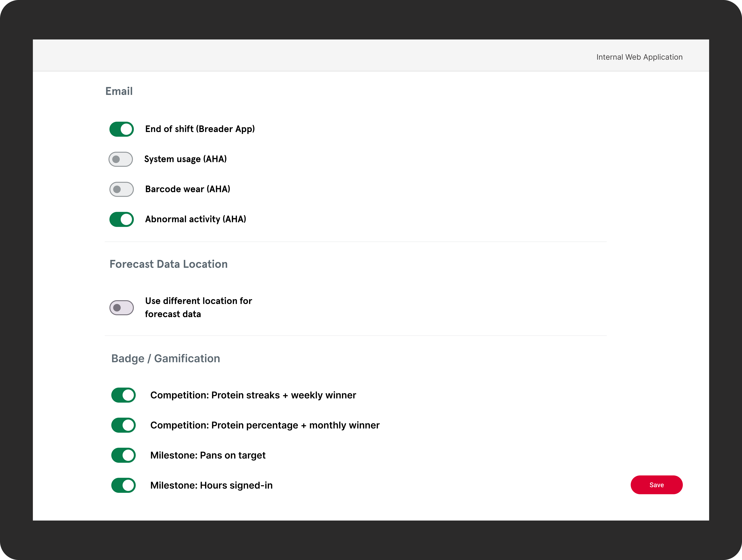Click the Abnormal activity (AHA) label
Image resolution: width=742 pixels, height=560 pixels.
pyautogui.click(x=196, y=219)
